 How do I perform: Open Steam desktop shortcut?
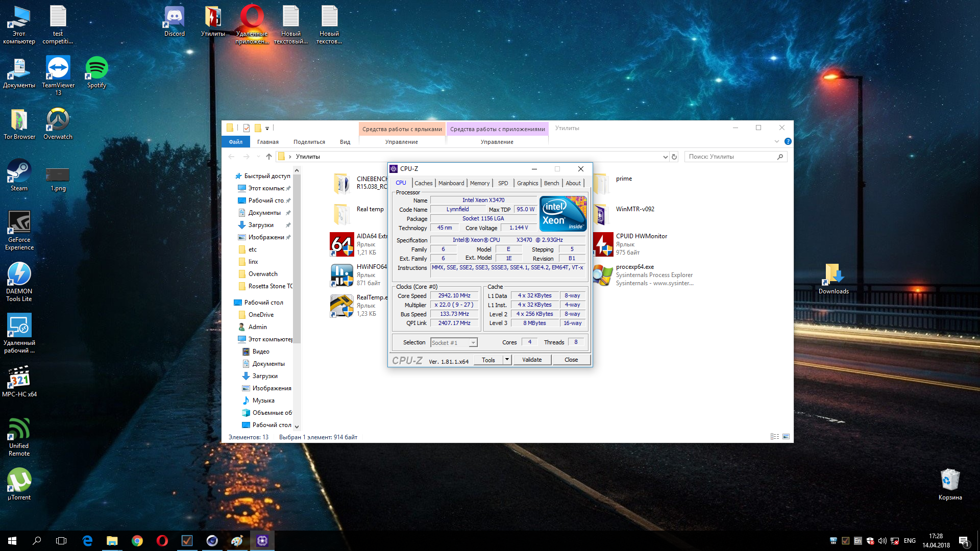(x=19, y=175)
